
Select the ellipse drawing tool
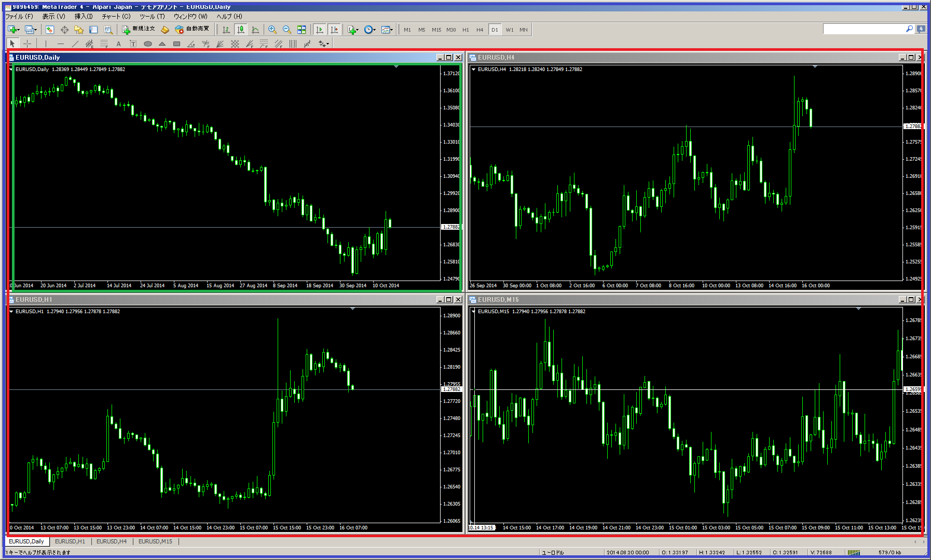148,44
